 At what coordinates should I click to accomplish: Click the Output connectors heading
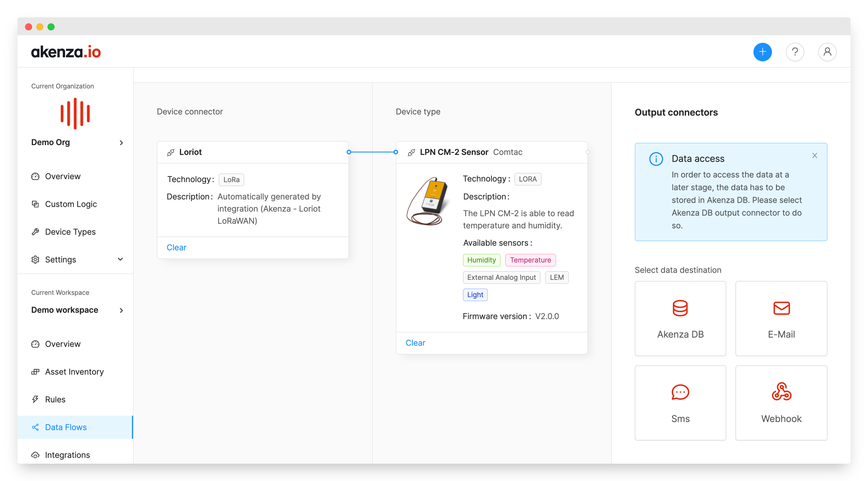click(x=676, y=112)
